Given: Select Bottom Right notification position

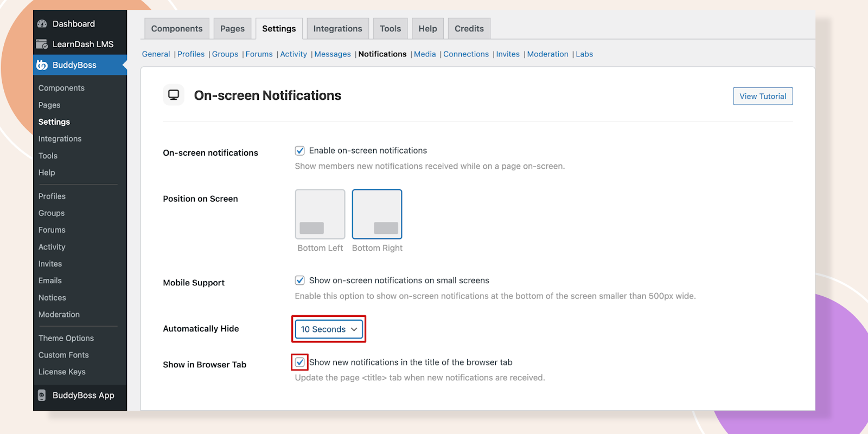Looking at the screenshot, I should pos(377,214).
